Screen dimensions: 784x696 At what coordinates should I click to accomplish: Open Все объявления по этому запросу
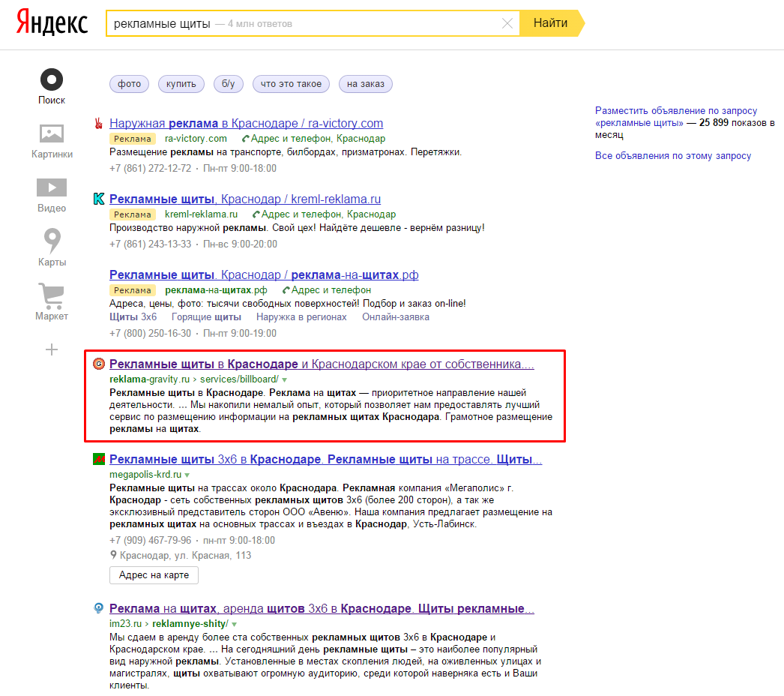click(x=673, y=155)
